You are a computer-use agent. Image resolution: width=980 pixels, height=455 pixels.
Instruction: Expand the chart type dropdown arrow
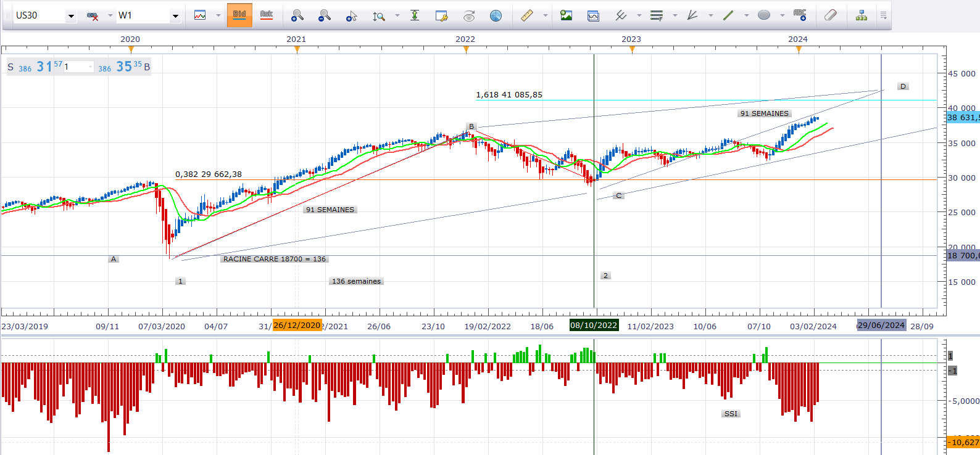click(x=218, y=16)
